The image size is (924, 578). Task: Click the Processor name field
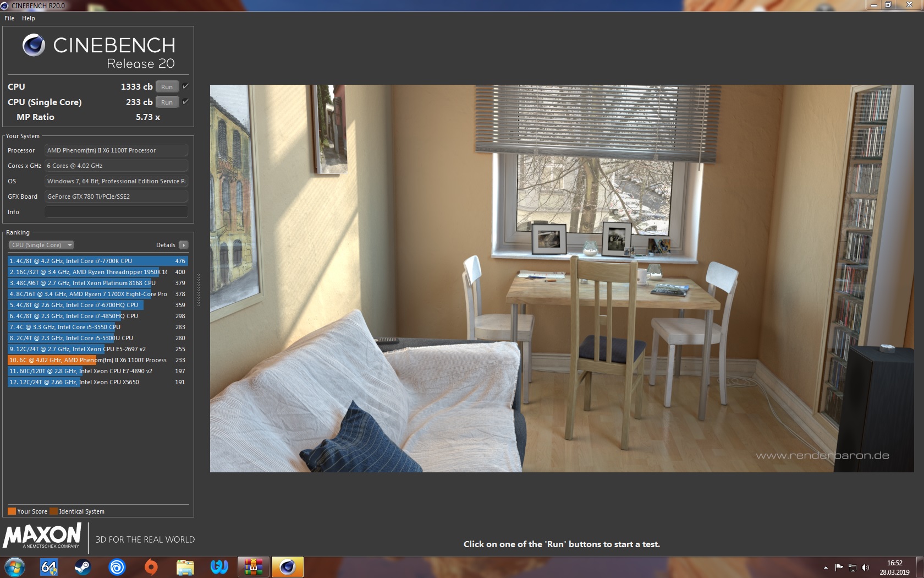pyautogui.click(x=116, y=150)
